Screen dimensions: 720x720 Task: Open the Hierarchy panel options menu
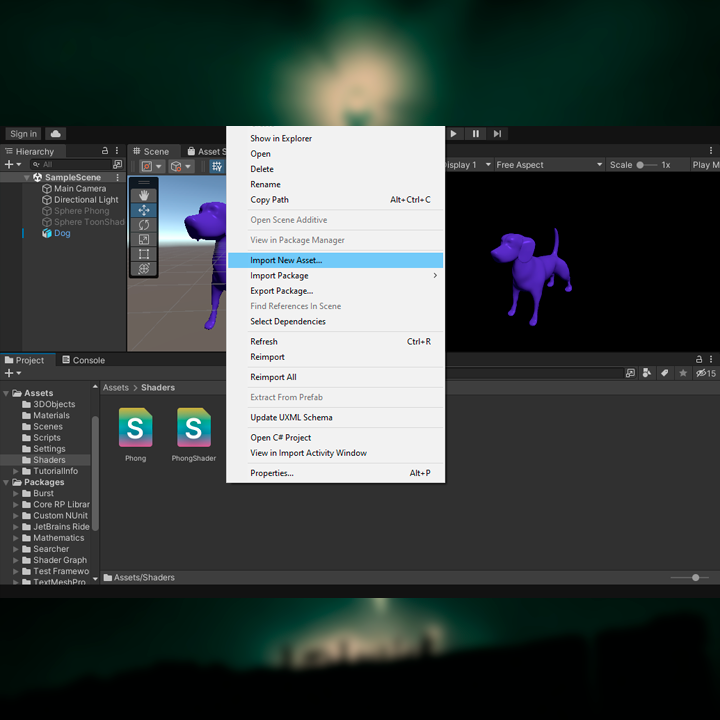click(117, 151)
